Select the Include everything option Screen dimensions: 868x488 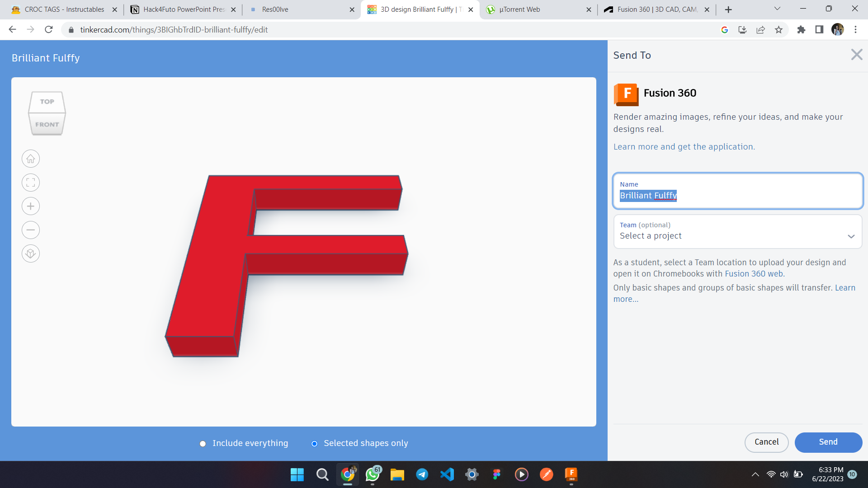pyautogui.click(x=203, y=444)
